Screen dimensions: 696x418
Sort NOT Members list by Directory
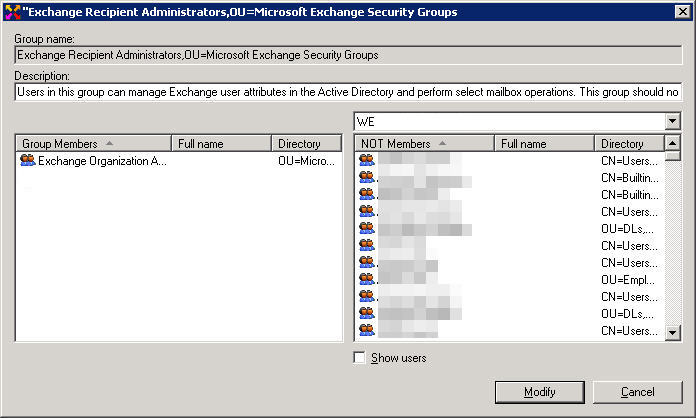[x=629, y=143]
